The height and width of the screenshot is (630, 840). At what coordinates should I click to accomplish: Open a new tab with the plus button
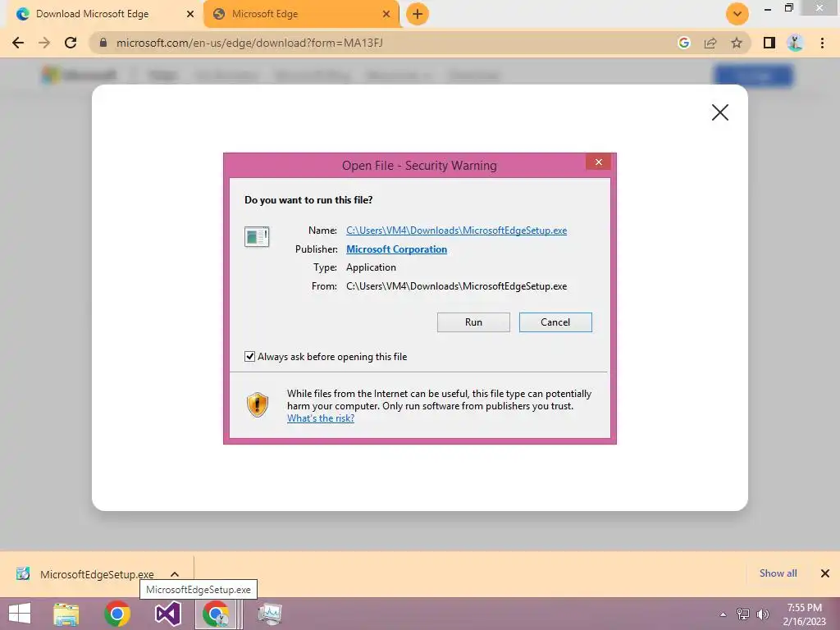418,14
